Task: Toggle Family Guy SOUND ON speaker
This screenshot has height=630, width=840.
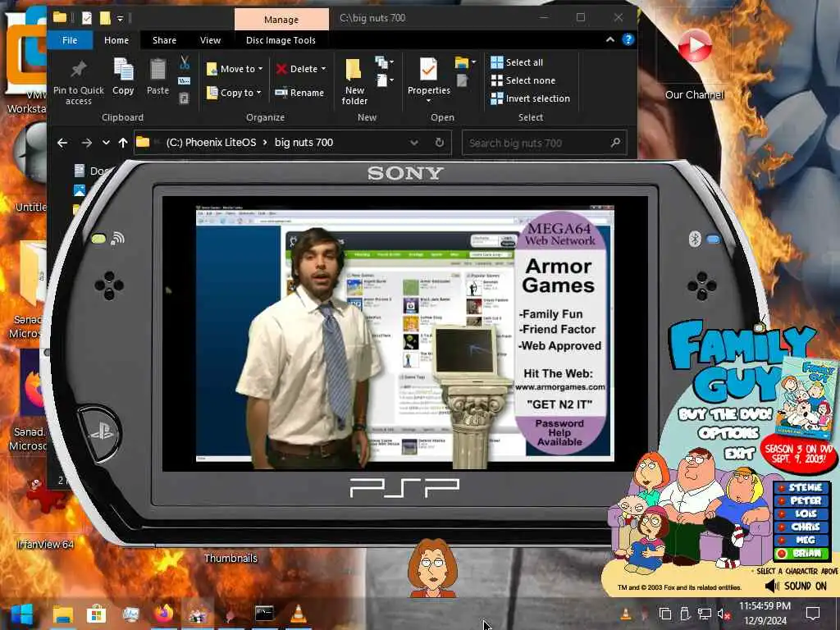Action: 796,586
